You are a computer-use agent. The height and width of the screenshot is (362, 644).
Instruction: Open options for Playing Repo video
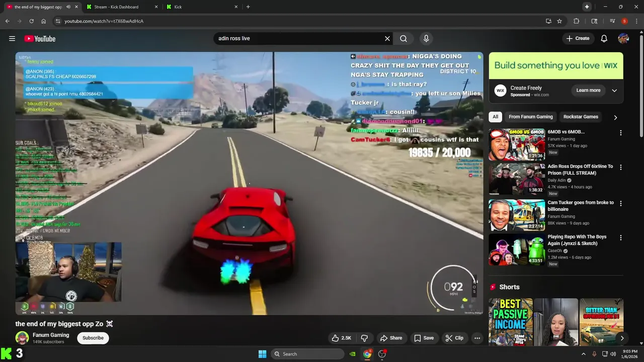tap(620, 237)
